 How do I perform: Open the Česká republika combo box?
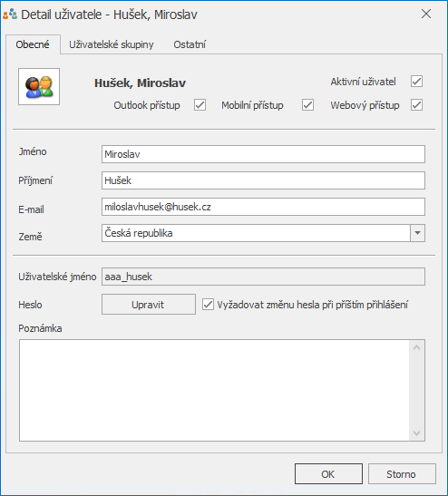click(x=263, y=233)
